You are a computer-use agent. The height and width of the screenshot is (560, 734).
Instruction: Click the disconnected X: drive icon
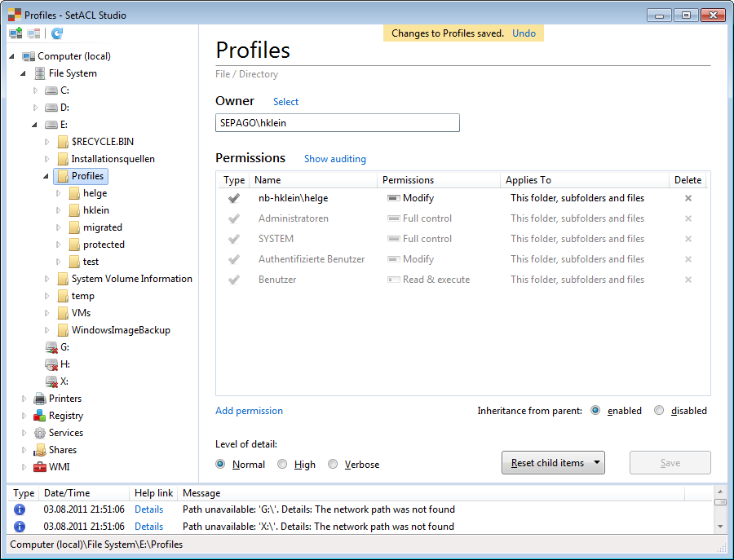tap(51, 381)
